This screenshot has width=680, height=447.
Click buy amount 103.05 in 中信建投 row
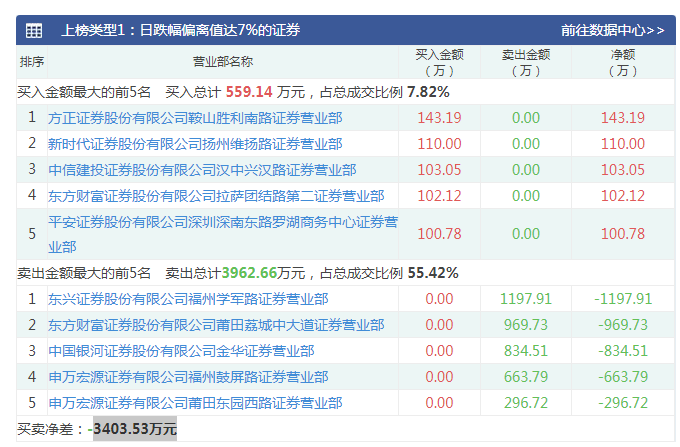pyautogui.click(x=439, y=170)
